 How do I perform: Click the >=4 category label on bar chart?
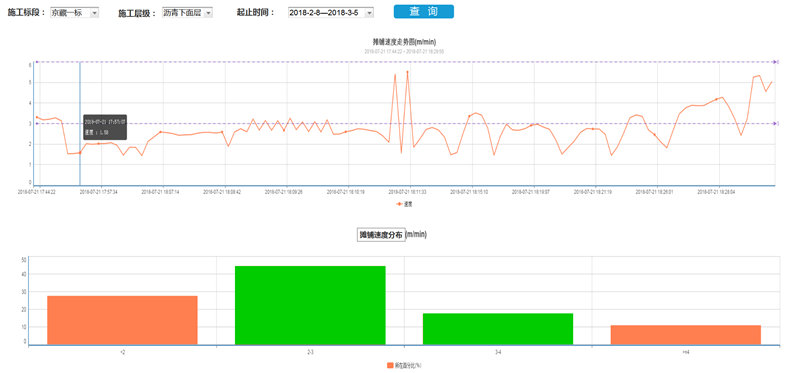click(686, 352)
